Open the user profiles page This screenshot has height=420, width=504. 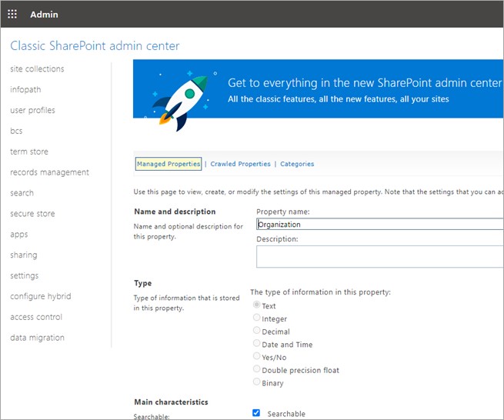pos(32,111)
